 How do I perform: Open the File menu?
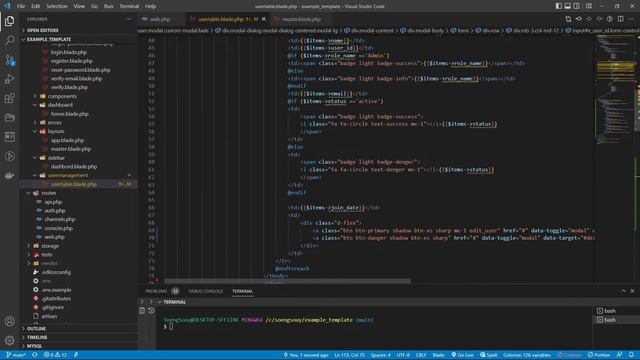click(x=21, y=6)
